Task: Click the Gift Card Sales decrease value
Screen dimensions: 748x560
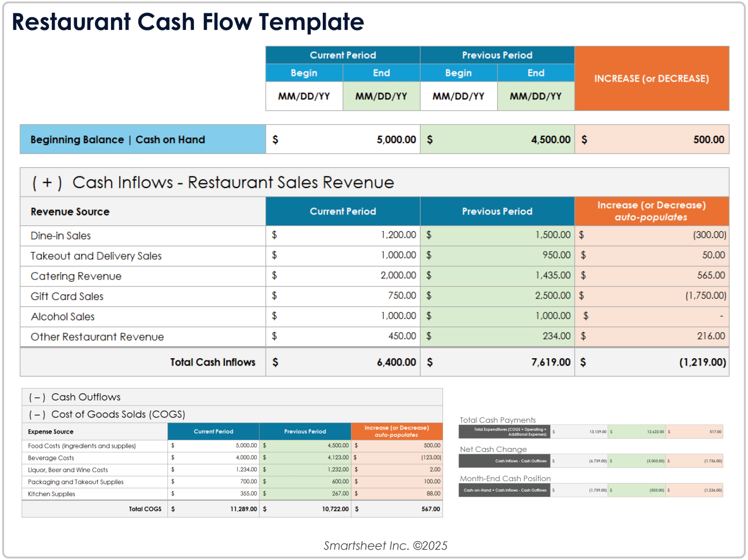Action: tap(705, 296)
